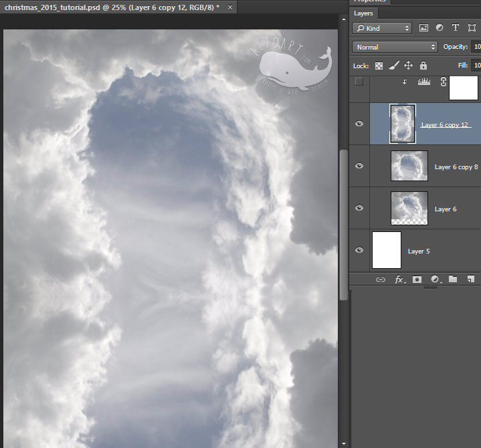
Task: Open the fx layer style menu
Action: [399, 279]
